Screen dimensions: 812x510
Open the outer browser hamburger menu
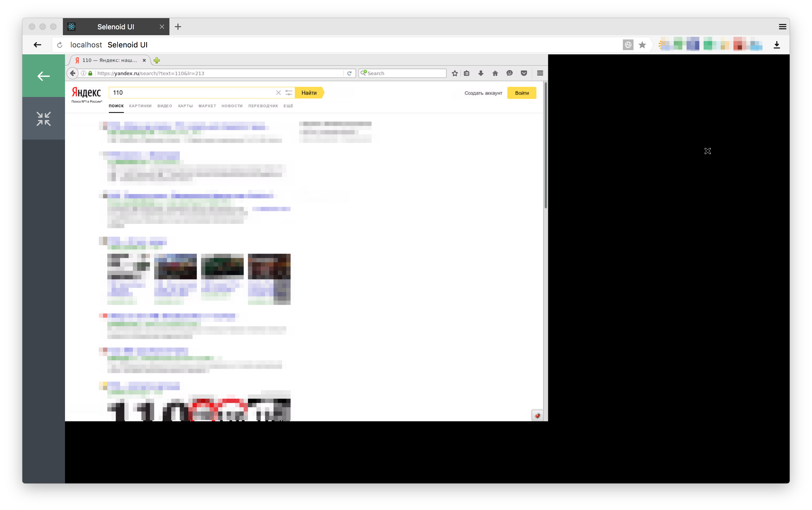click(782, 27)
